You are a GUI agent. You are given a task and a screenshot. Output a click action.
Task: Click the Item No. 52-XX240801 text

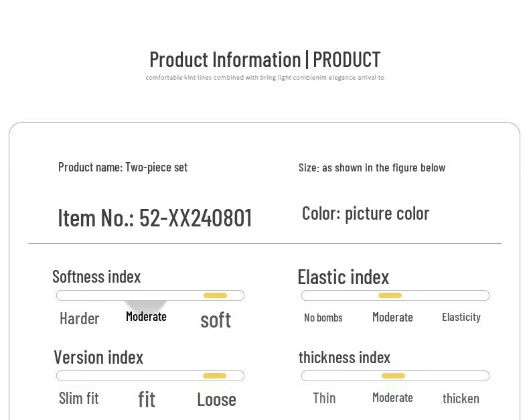tap(155, 218)
